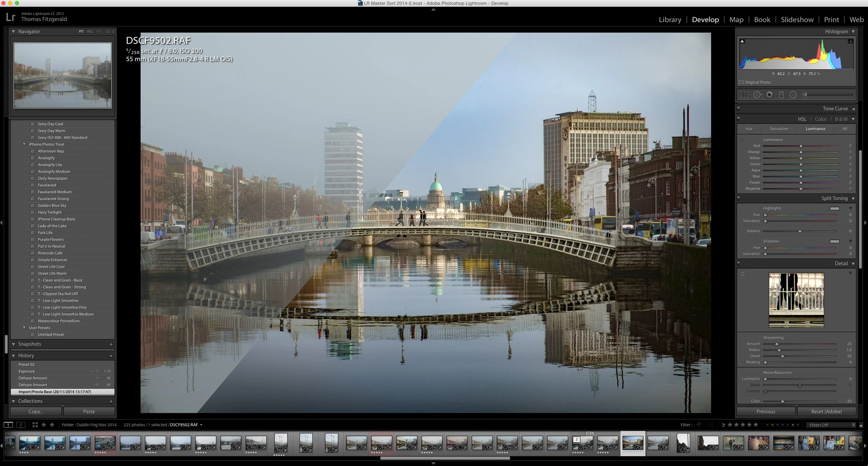This screenshot has width=868, height=466.
Task: Select the Spot Removal tool
Action: [x=757, y=95]
